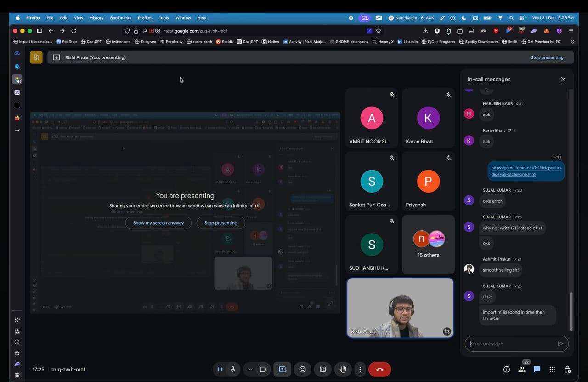The height and width of the screenshot is (382, 588).
Task: Click into the Send a message field
Action: [511, 344]
